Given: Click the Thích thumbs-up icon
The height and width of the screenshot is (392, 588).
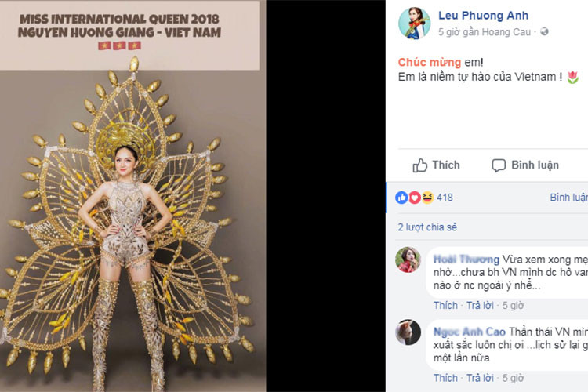Looking at the screenshot, I should click(x=420, y=165).
